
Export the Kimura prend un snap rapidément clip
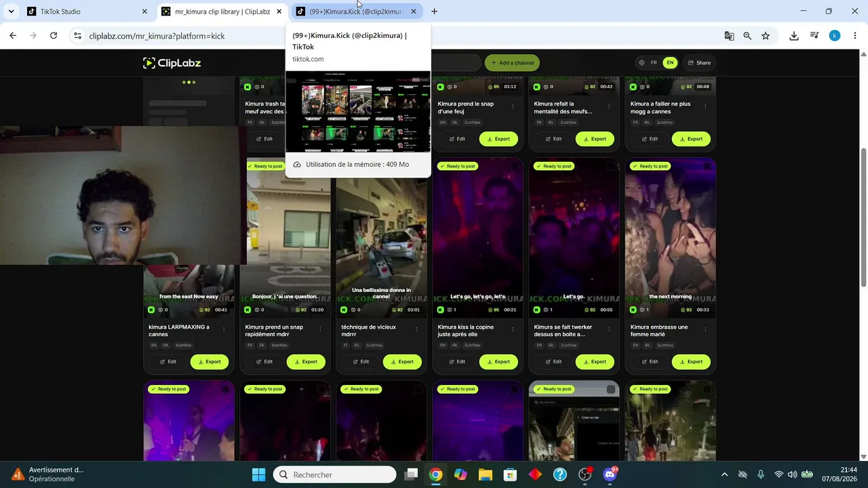pyautogui.click(x=306, y=362)
